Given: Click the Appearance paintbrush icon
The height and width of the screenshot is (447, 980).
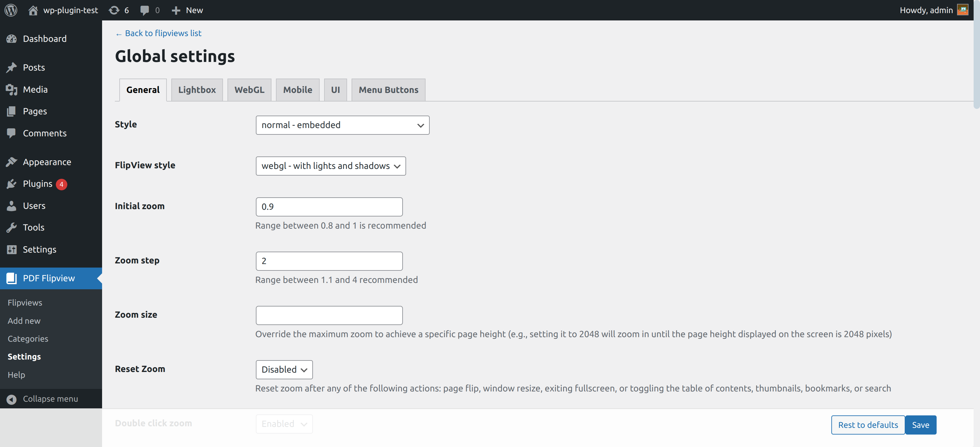Looking at the screenshot, I should coord(11,162).
